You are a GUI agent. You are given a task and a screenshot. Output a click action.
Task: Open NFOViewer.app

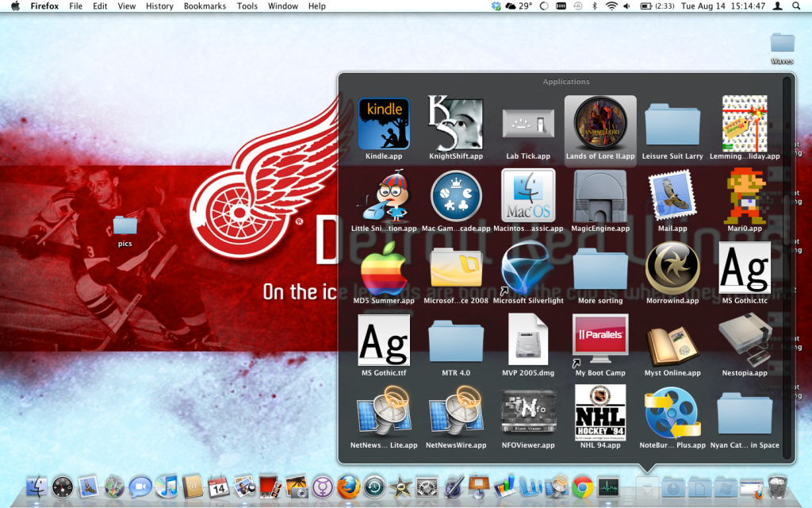coord(528,413)
